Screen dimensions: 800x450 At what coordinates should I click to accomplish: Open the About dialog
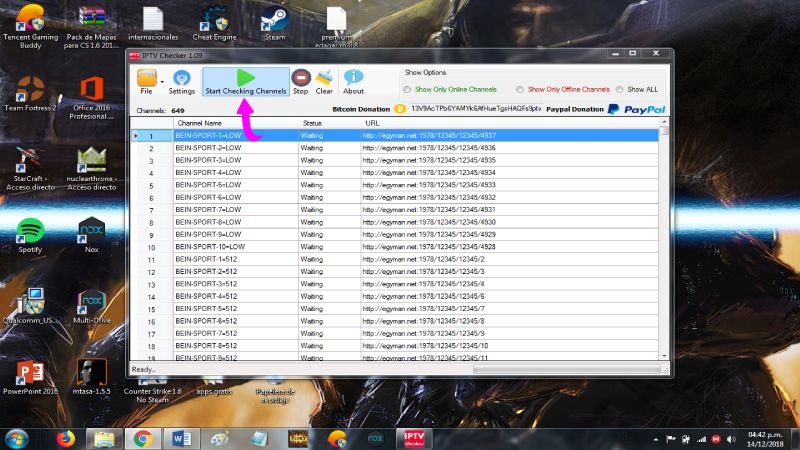[x=353, y=82]
